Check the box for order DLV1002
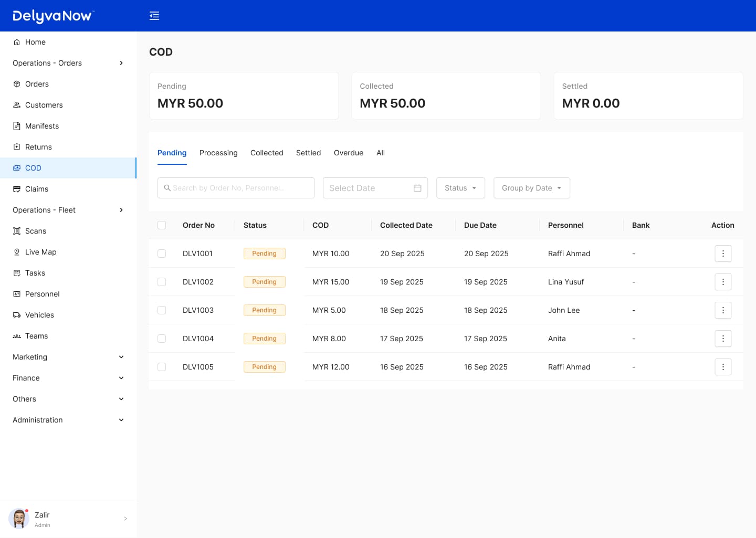This screenshot has height=538, width=756. (162, 282)
